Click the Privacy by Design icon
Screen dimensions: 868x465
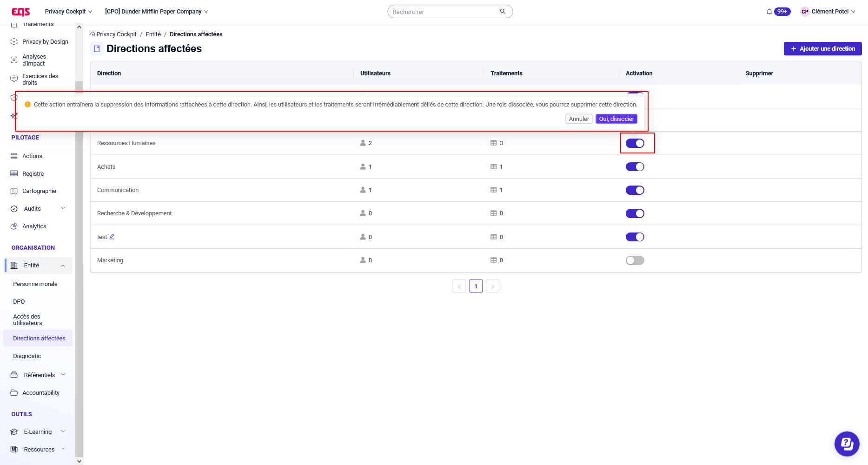(14, 42)
